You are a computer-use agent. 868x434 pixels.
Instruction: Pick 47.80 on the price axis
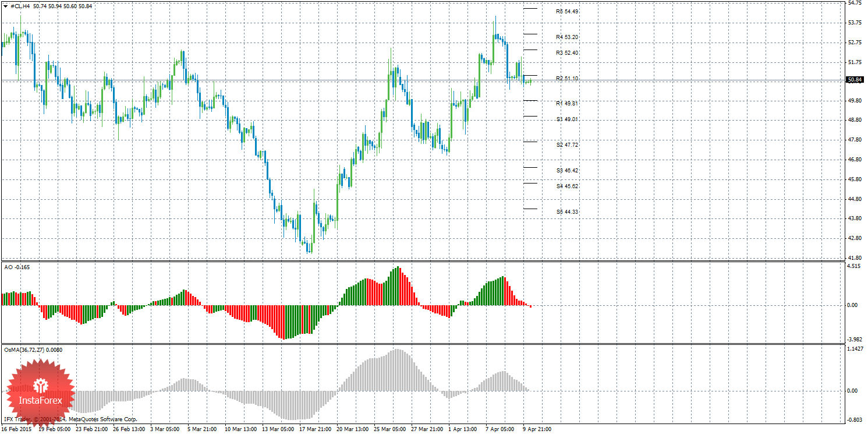pos(855,140)
